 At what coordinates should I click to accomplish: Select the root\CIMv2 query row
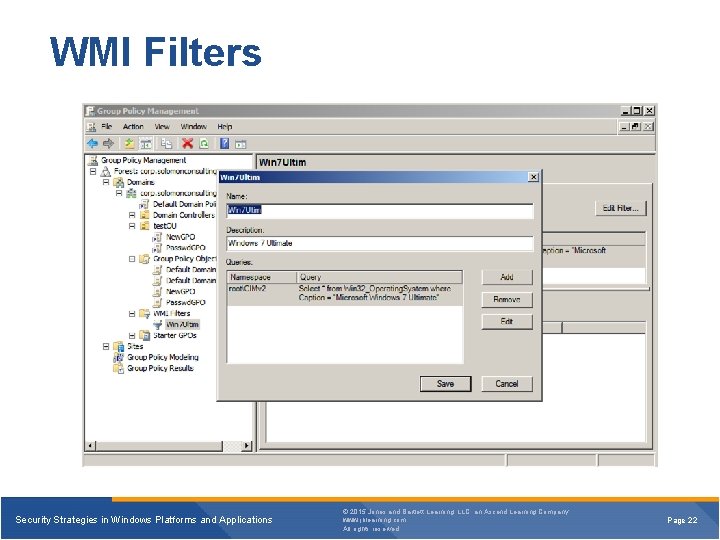click(x=345, y=294)
